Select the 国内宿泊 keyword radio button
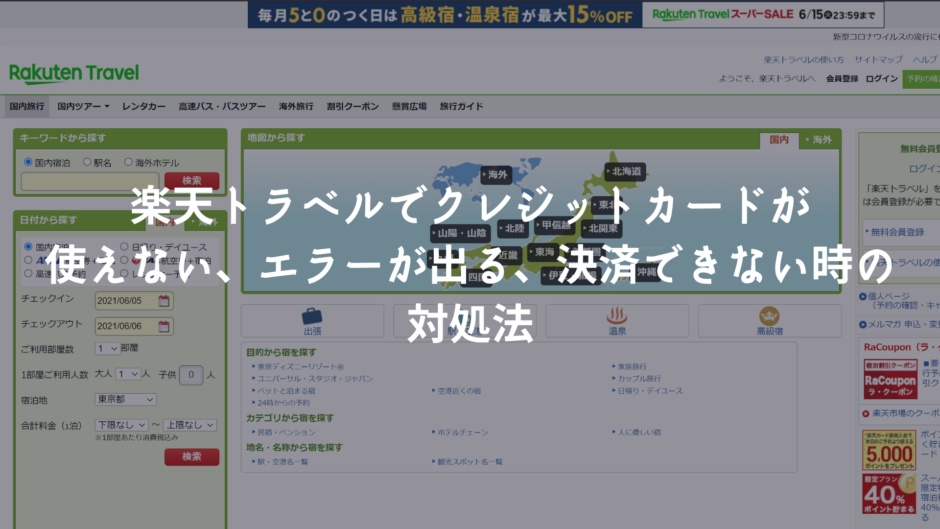Image resolution: width=940 pixels, height=529 pixels. (x=28, y=162)
